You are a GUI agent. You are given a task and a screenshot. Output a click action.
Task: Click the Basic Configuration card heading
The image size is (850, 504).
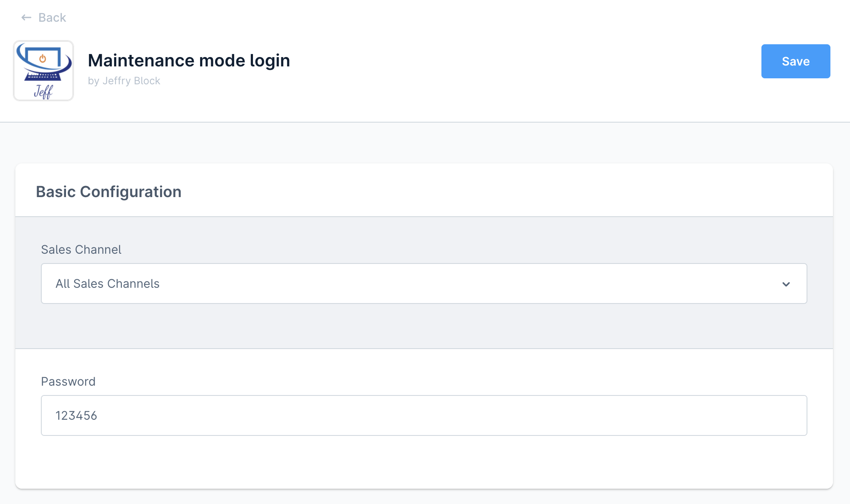(109, 192)
